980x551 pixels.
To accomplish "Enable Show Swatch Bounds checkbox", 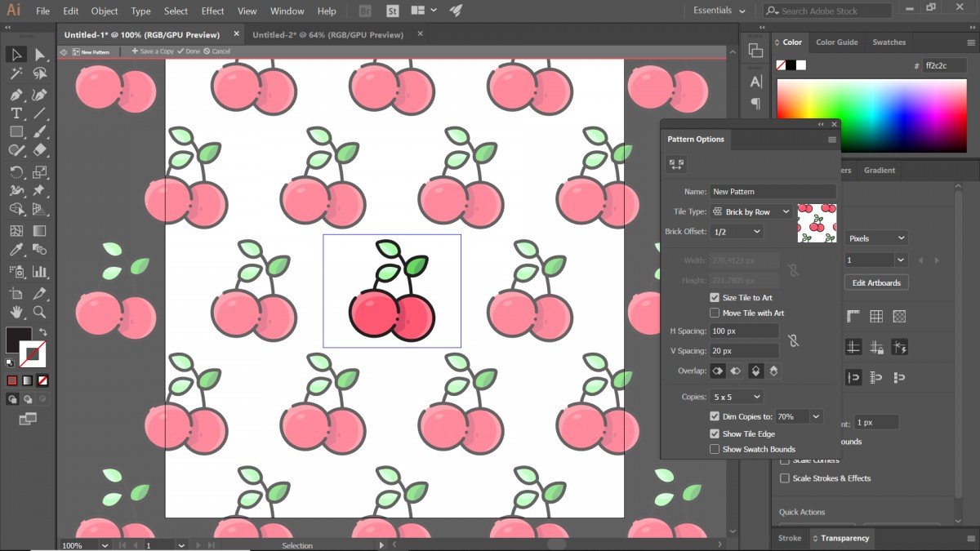I will [x=715, y=449].
